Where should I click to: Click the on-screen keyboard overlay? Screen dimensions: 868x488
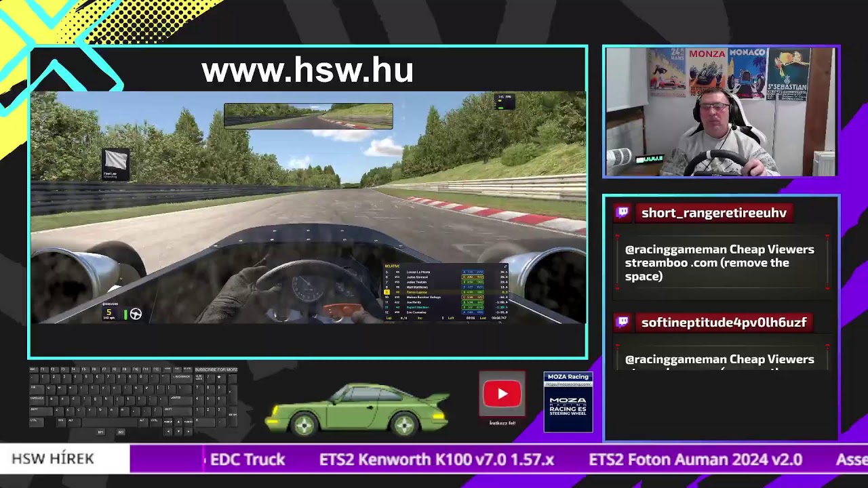(134, 401)
